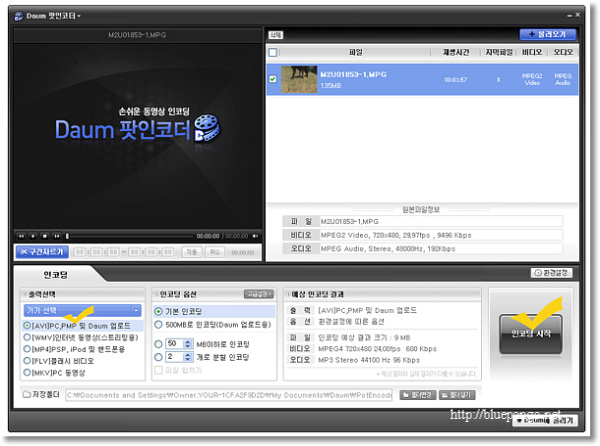Click the 50 MB value field
The width and height of the screenshot is (600, 446).
[x=174, y=344]
